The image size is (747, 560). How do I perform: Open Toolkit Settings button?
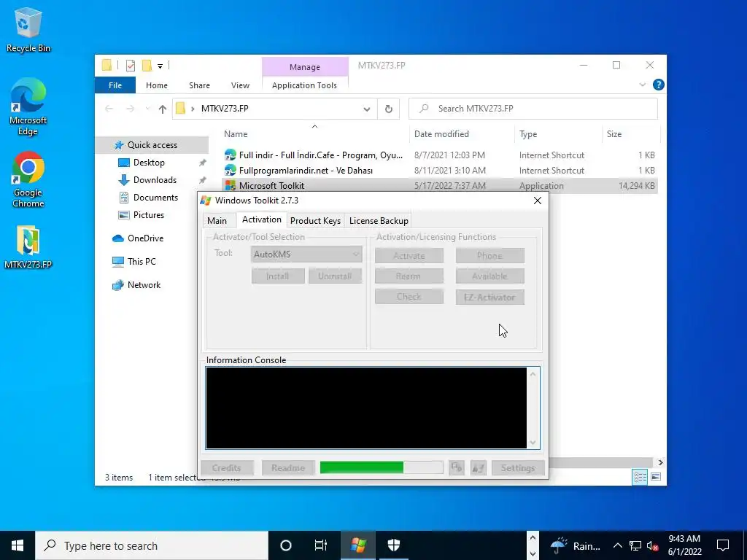518,468
